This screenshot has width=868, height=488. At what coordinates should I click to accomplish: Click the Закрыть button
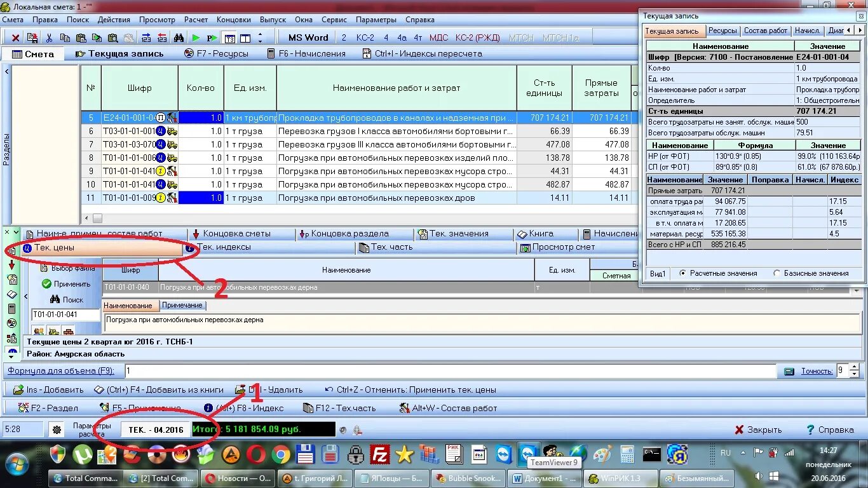tap(758, 430)
